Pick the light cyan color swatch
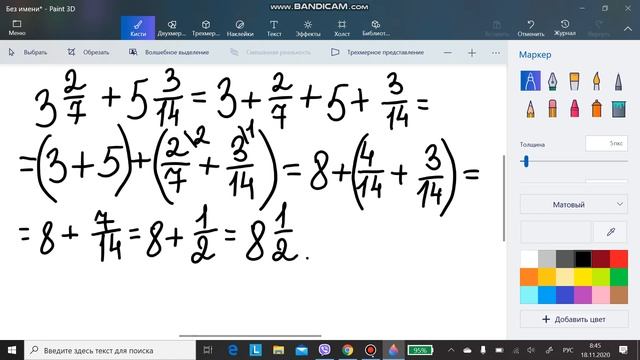Viewport: 640px width, 360px height. point(529,295)
